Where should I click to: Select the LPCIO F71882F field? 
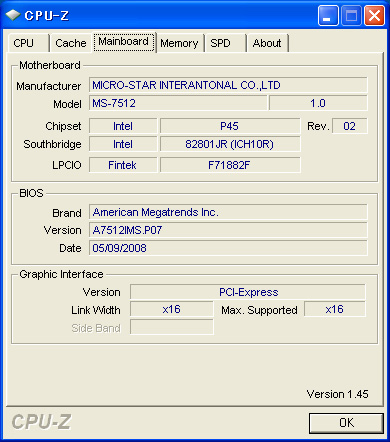click(230, 165)
